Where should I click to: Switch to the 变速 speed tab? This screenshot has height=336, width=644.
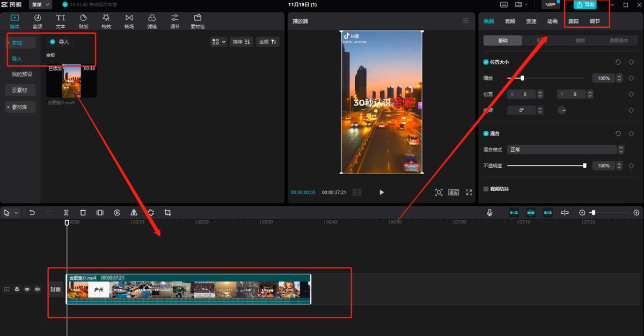[531, 21]
